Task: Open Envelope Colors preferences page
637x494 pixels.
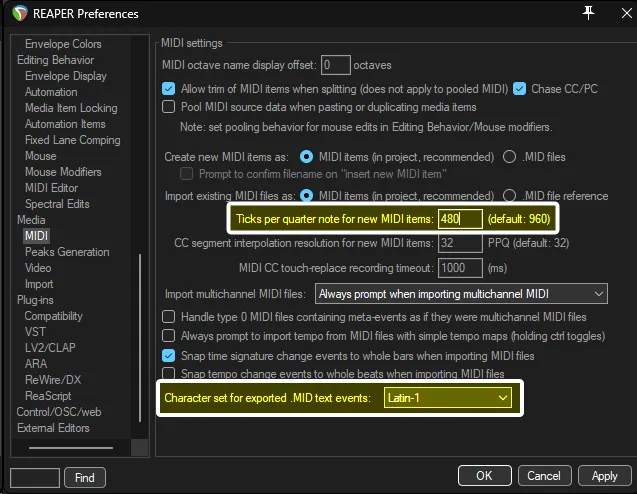Action: (63, 44)
